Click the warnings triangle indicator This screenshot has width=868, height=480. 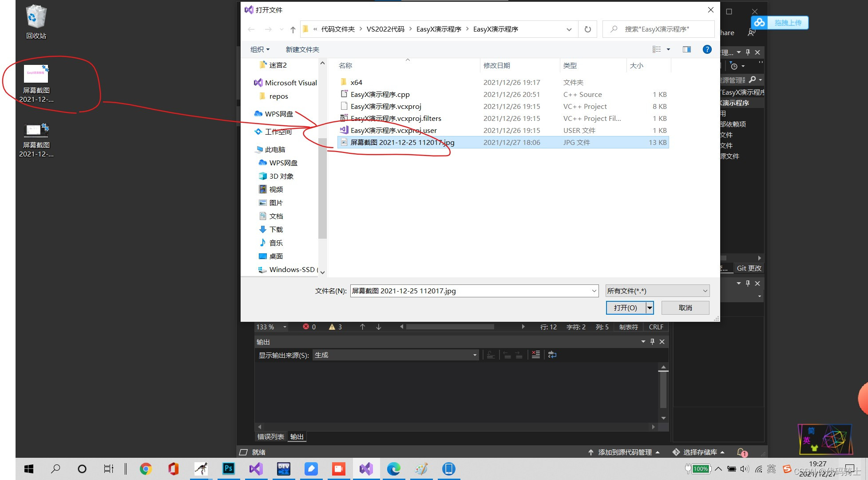(332, 327)
